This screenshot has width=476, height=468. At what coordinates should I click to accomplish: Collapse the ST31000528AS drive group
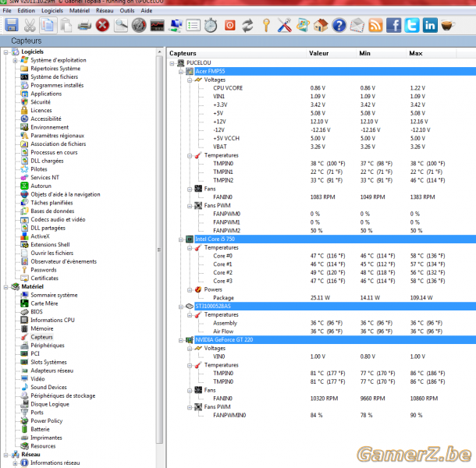[181, 307]
